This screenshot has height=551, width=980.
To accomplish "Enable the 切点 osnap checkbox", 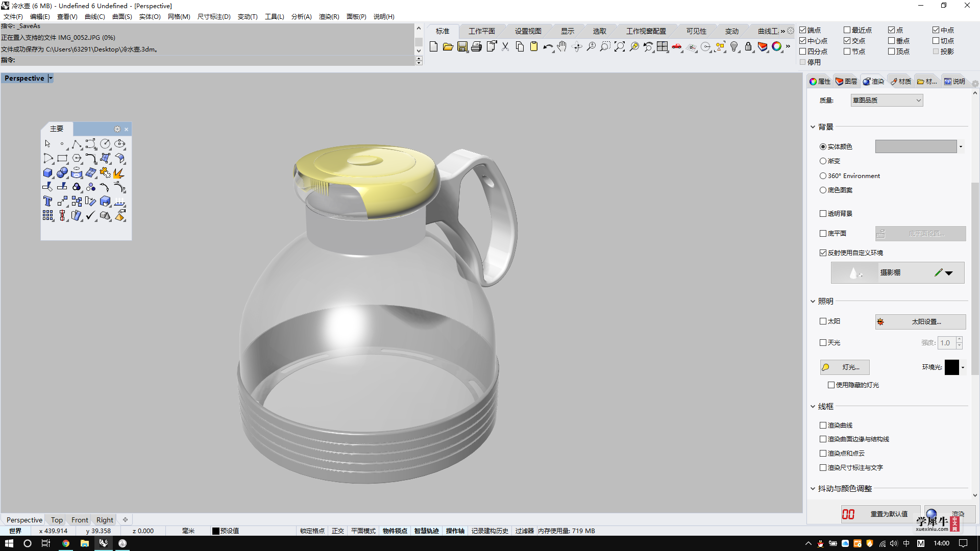I will click(936, 41).
